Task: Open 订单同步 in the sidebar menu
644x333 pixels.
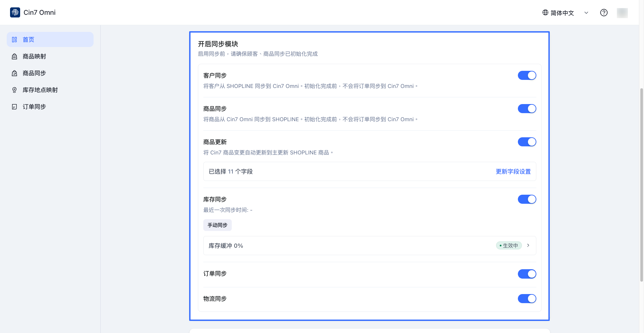Action: coord(50,107)
